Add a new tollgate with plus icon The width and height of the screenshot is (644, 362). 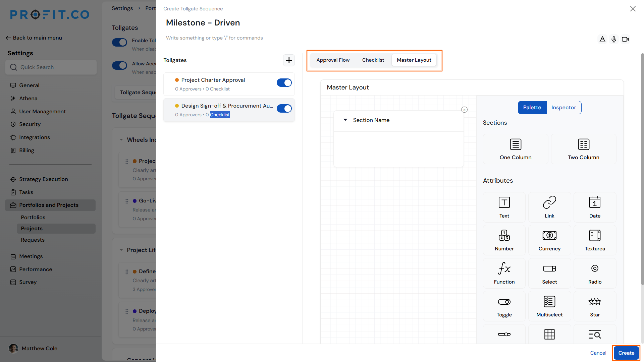coord(289,60)
